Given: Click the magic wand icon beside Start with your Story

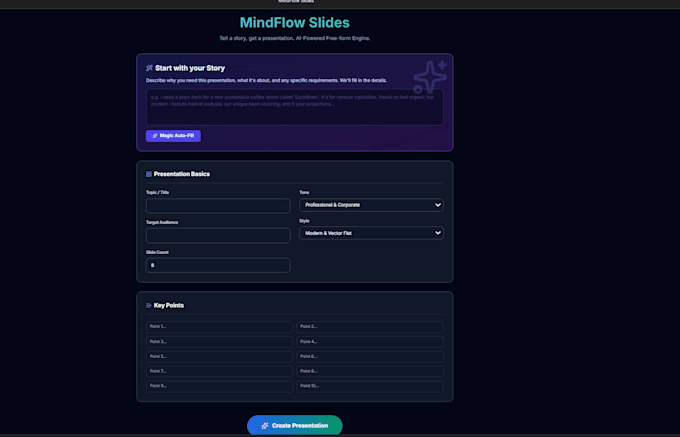Looking at the screenshot, I should (149, 68).
